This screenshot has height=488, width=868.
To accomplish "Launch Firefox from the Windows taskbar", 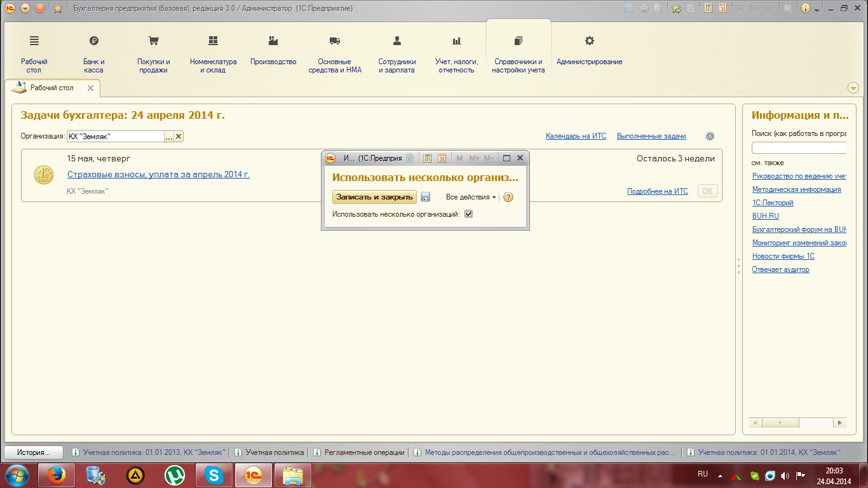I will point(57,475).
